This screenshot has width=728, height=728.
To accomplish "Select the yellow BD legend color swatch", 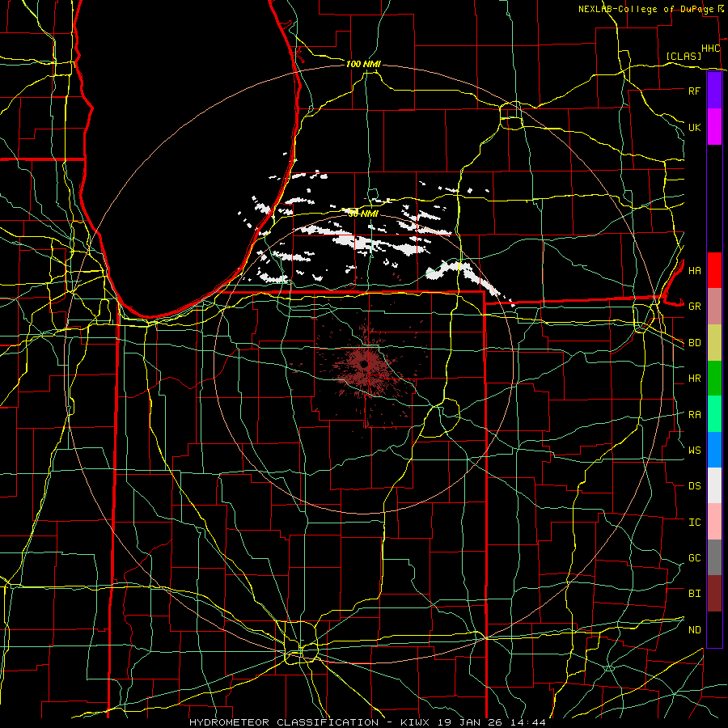I will point(714,342).
